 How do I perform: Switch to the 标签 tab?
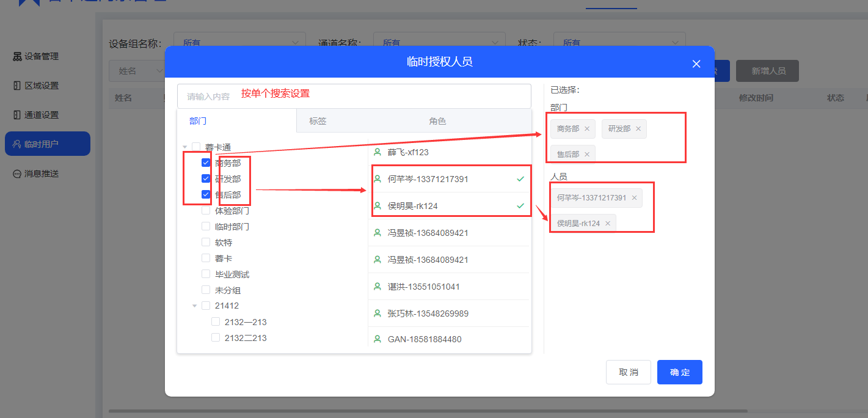coord(318,121)
